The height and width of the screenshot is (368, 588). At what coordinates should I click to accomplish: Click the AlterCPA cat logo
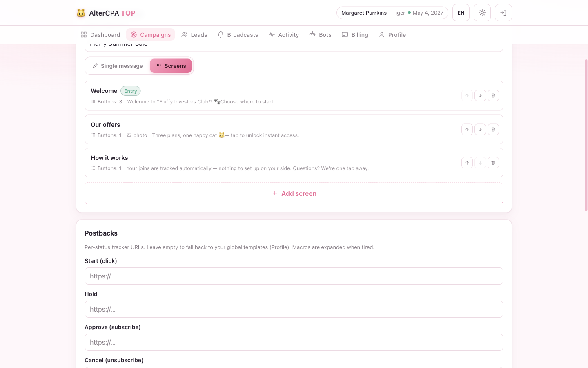pos(81,13)
